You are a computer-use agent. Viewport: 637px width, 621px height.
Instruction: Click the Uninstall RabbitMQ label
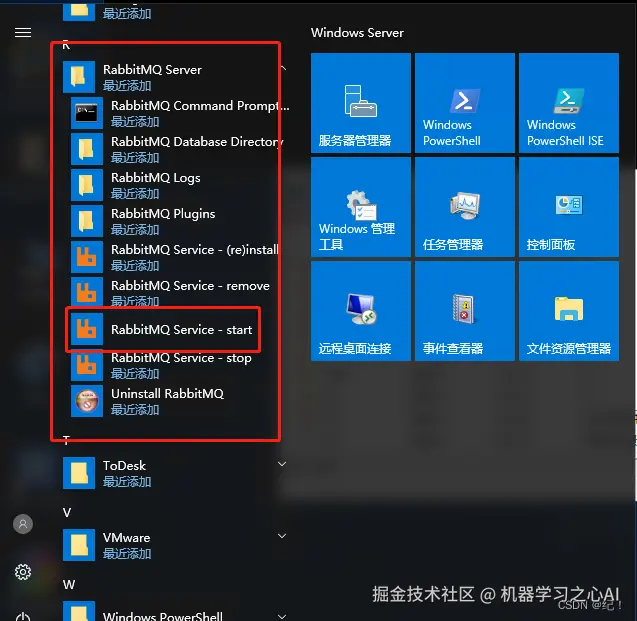[x=167, y=394]
